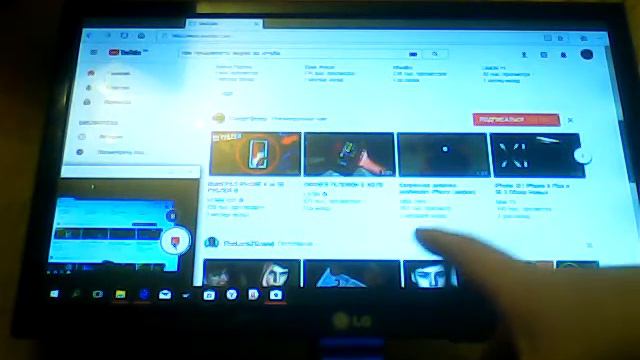This screenshot has height=360, width=640.
Task: Open the dark thumbnail with white dot
Action: coord(443,156)
